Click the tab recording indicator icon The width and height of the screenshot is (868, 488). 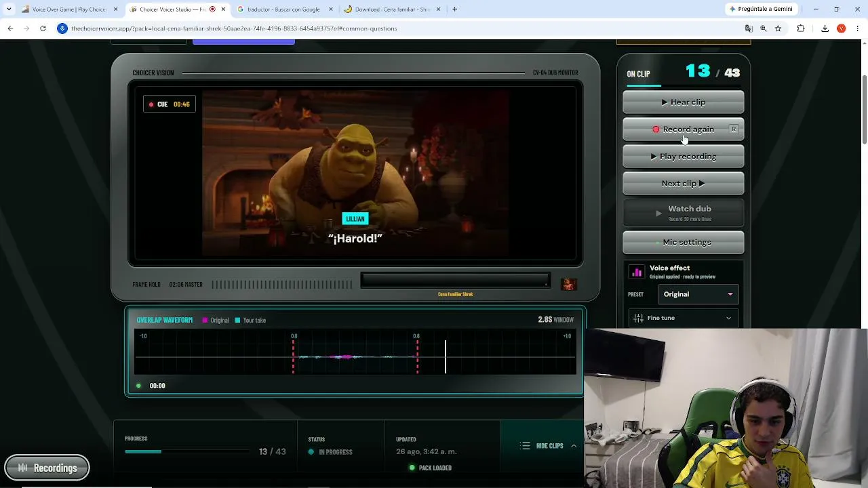[x=212, y=9]
